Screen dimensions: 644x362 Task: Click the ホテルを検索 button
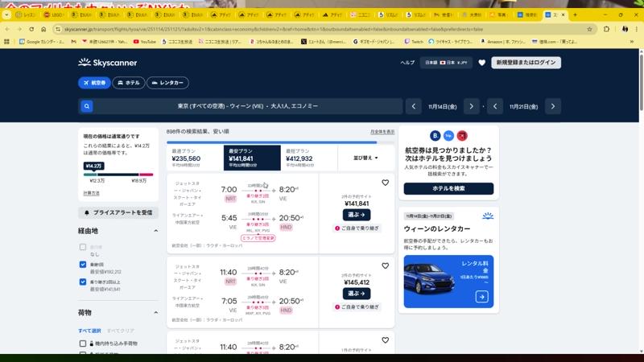(x=448, y=188)
